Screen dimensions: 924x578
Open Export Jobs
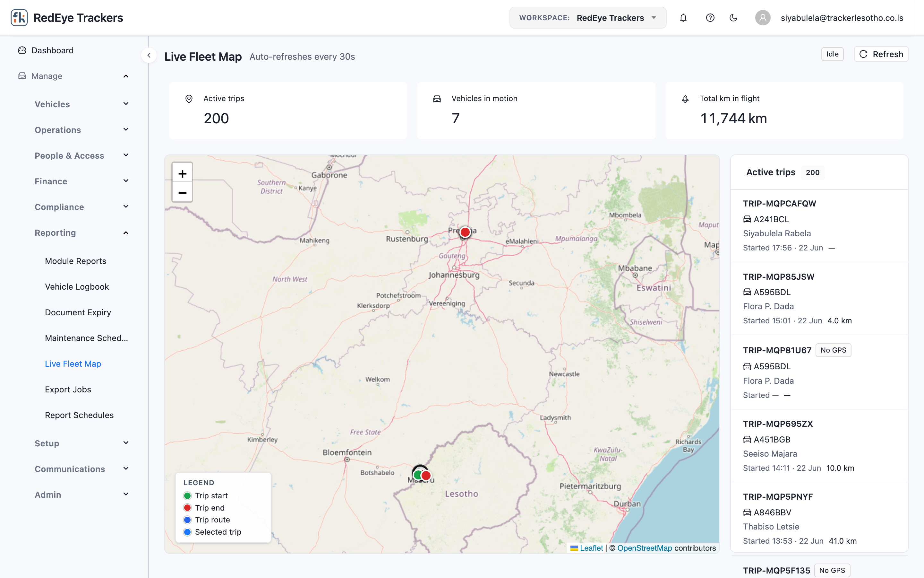[x=68, y=390]
